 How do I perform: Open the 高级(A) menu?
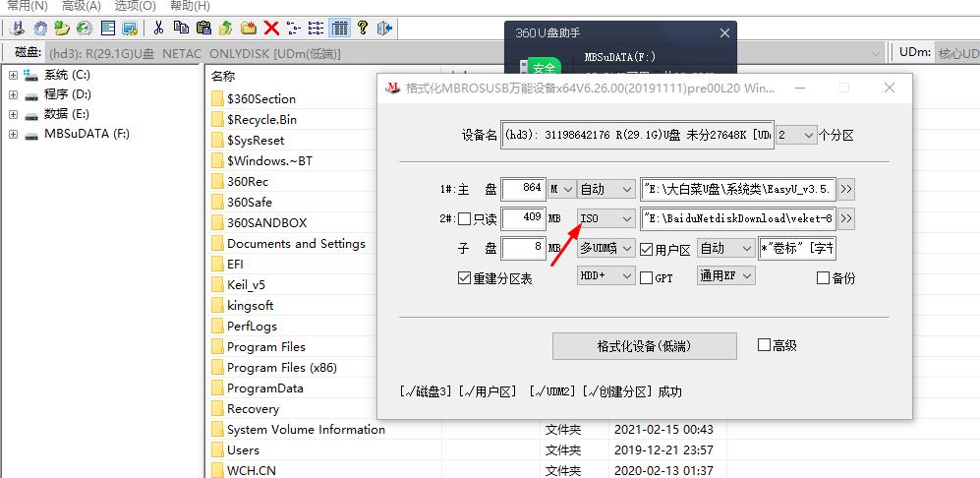point(82,6)
